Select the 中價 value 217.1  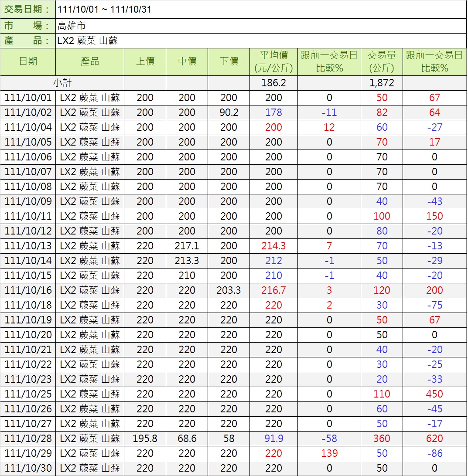tap(187, 246)
